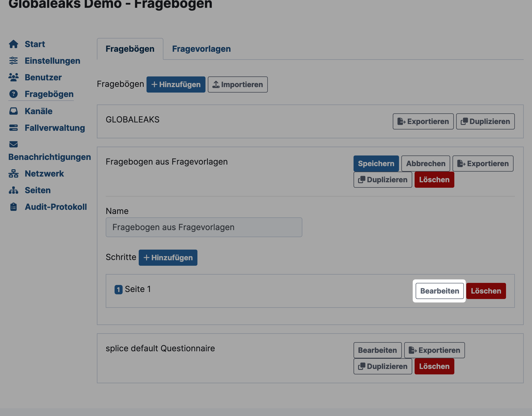Duplicate the GLOBALEAKS questionnaire

[x=486, y=121]
